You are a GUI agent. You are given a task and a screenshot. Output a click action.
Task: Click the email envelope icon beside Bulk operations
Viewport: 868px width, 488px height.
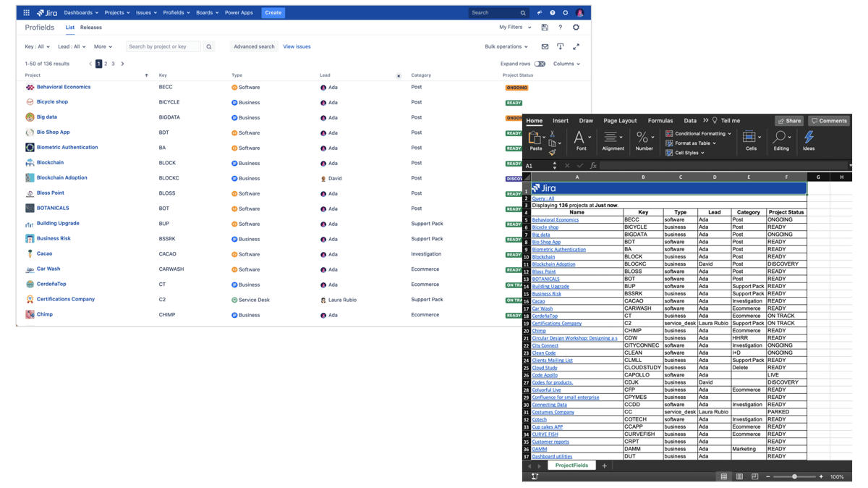coord(545,46)
